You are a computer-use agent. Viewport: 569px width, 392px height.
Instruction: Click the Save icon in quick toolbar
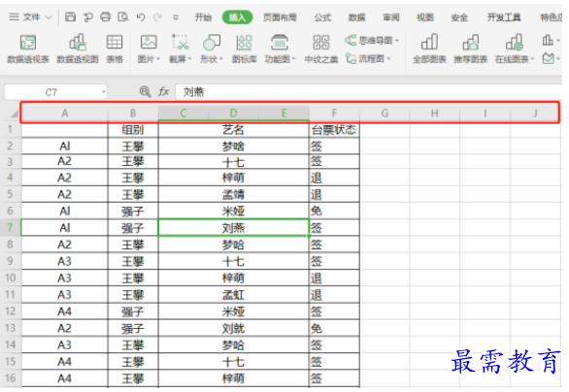pos(70,16)
